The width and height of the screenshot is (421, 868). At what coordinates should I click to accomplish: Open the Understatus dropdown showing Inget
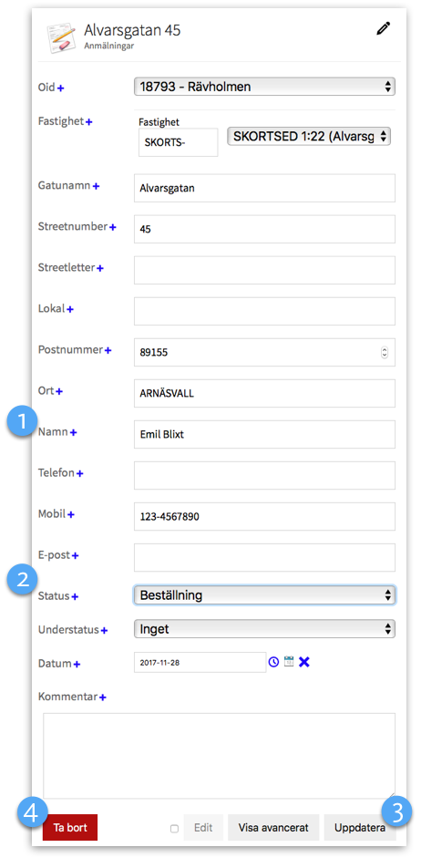click(x=264, y=629)
